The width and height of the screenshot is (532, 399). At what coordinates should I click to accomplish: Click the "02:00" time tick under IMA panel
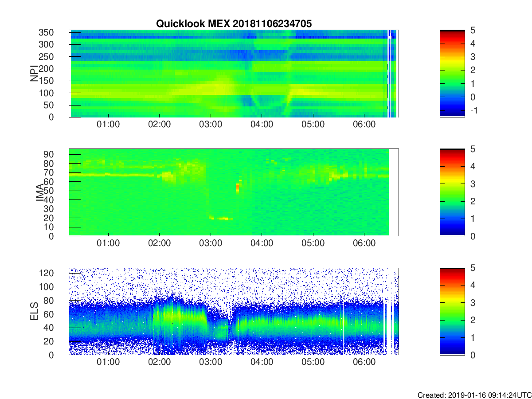[159, 243]
